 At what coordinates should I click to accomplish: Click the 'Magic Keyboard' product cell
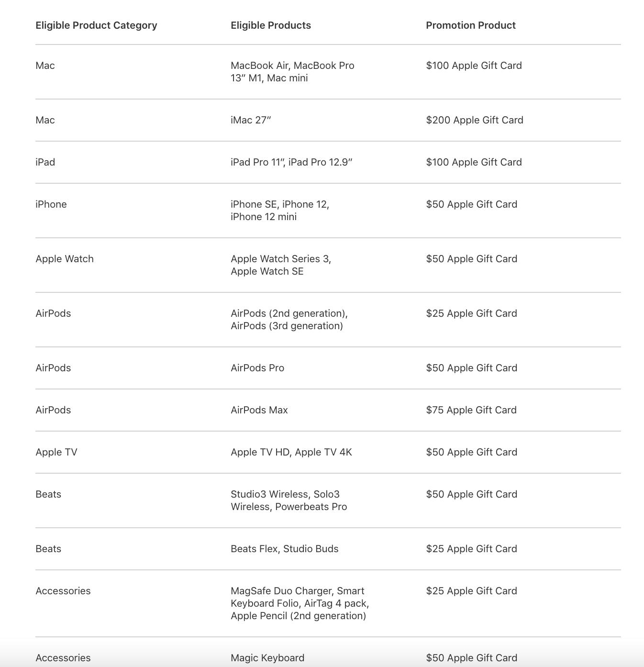267,658
